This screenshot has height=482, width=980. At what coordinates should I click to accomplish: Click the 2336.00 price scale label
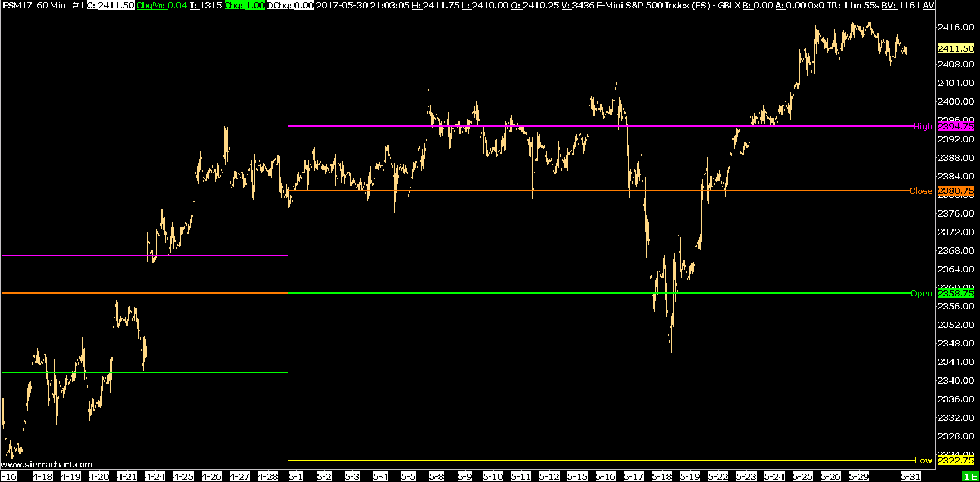point(955,399)
